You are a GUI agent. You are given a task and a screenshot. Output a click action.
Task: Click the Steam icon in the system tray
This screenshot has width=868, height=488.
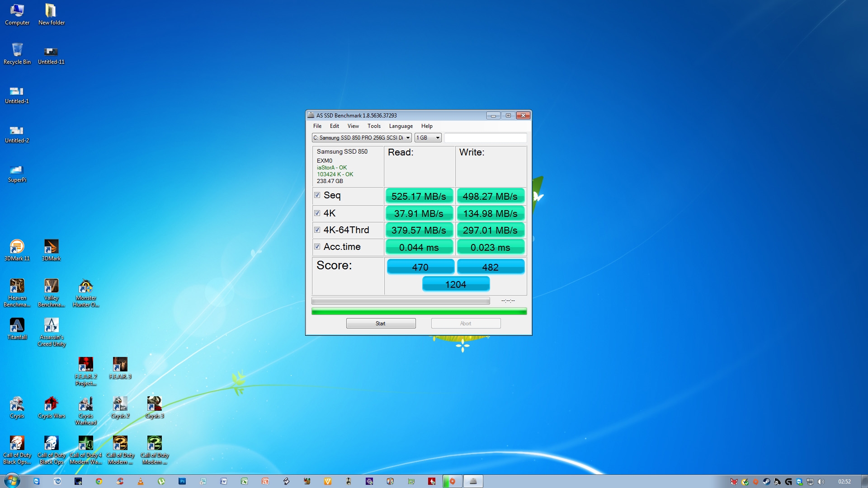click(x=766, y=482)
